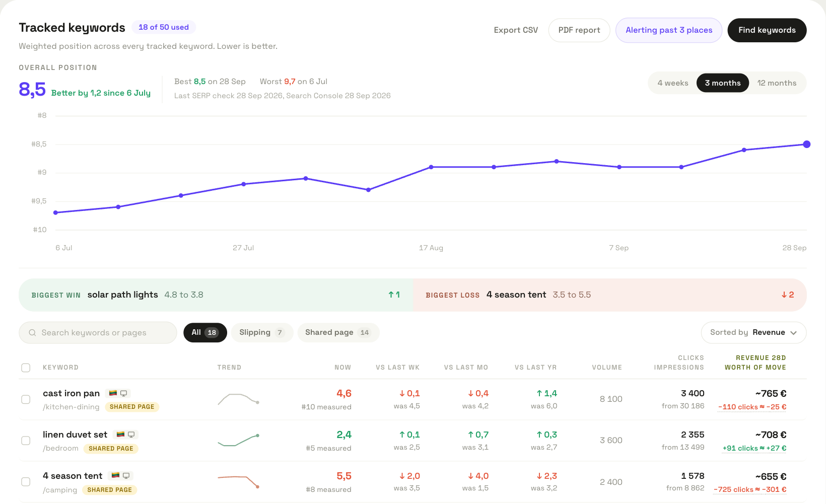The image size is (826, 504).
Task: Show All 18 keywords filter
Action: click(205, 333)
